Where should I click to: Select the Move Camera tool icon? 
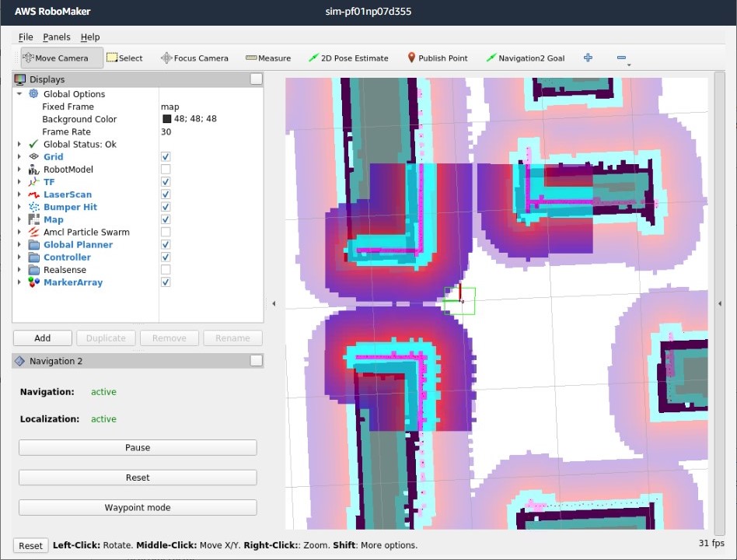28,58
